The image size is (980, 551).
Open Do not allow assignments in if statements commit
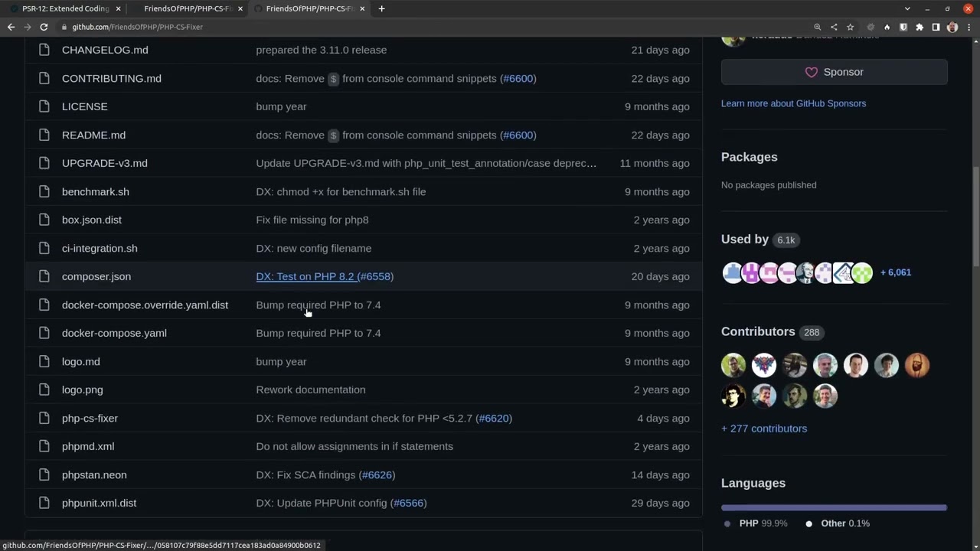click(354, 446)
